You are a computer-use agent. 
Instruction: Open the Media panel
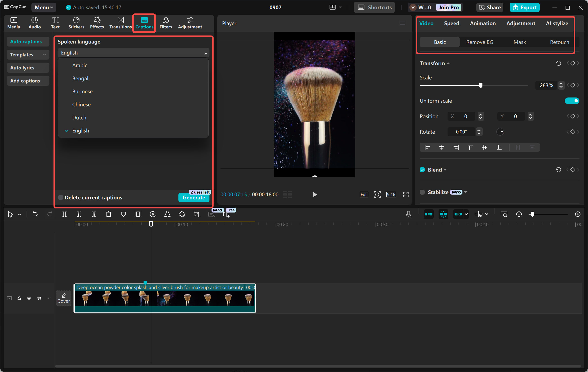pyautogui.click(x=14, y=23)
